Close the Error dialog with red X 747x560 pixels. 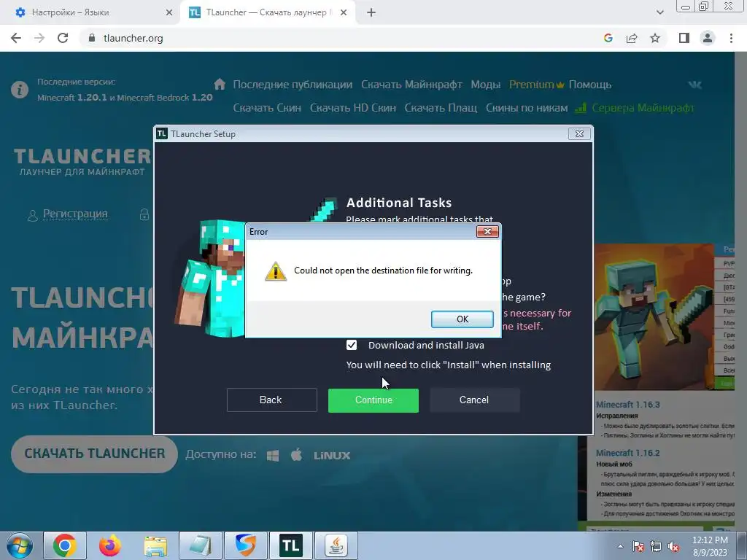tap(487, 231)
